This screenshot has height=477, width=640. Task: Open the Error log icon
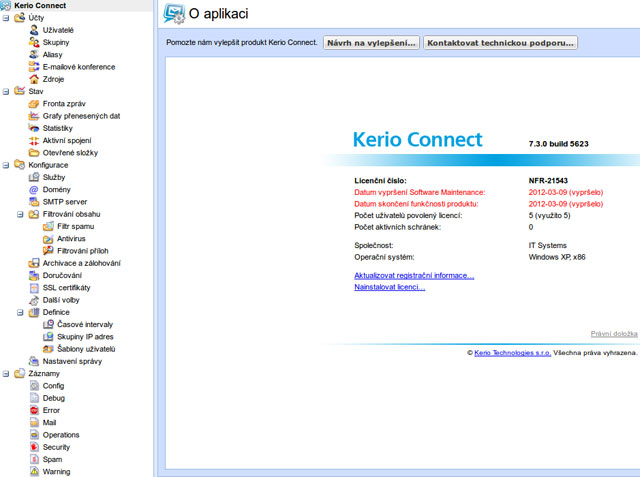click(x=34, y=410)
